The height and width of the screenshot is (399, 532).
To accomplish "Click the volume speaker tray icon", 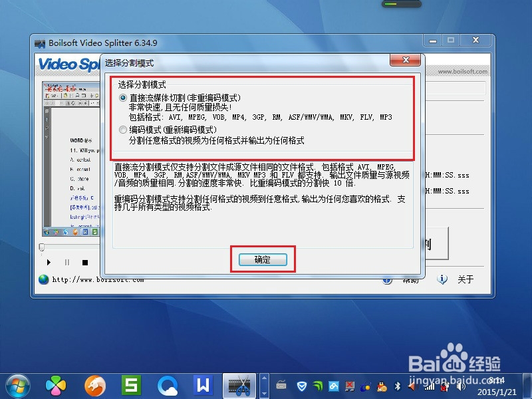I will 461,386.
